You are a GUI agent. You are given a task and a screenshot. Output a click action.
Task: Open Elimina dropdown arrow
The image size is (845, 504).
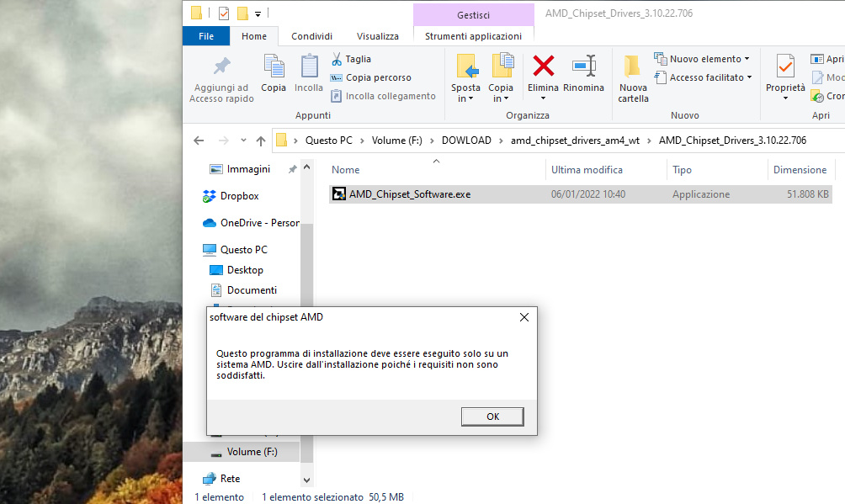coord(543,98)
